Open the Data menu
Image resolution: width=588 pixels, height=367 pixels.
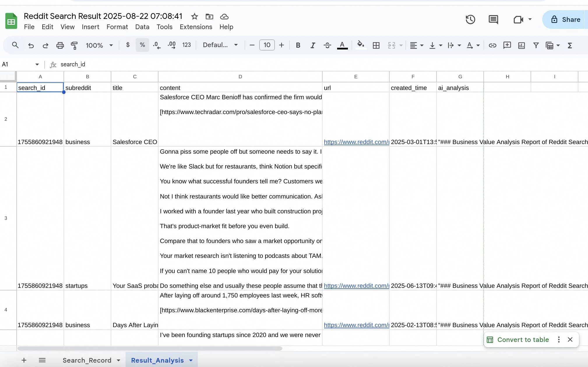tap(142, 27)
